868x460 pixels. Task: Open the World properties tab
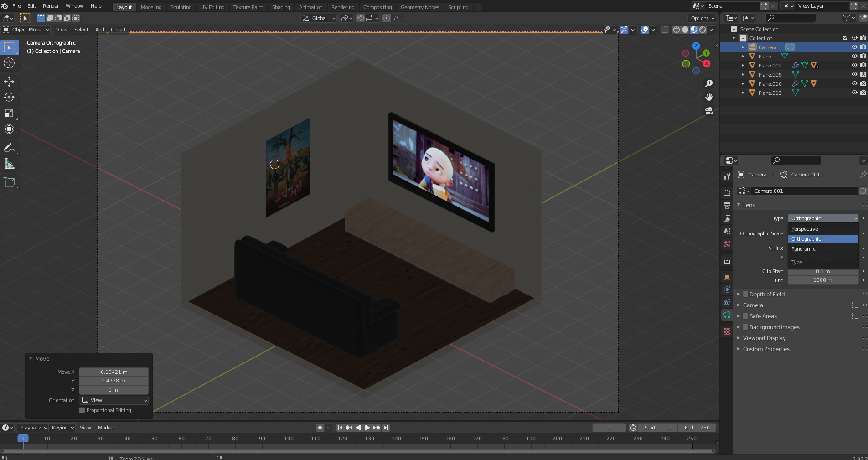(727, 244)
